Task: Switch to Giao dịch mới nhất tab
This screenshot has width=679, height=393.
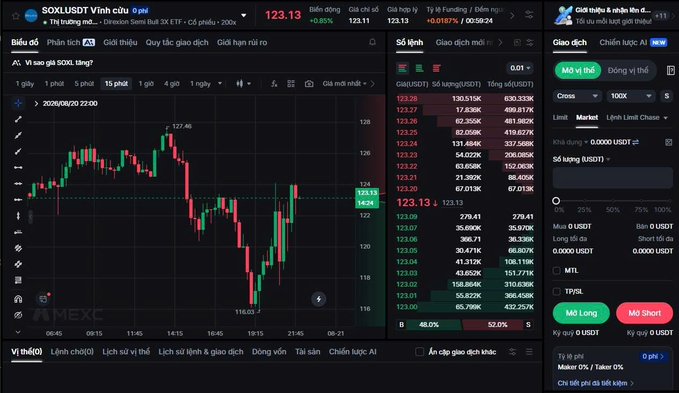Action: pyautogui.click(x=464, y=42)
